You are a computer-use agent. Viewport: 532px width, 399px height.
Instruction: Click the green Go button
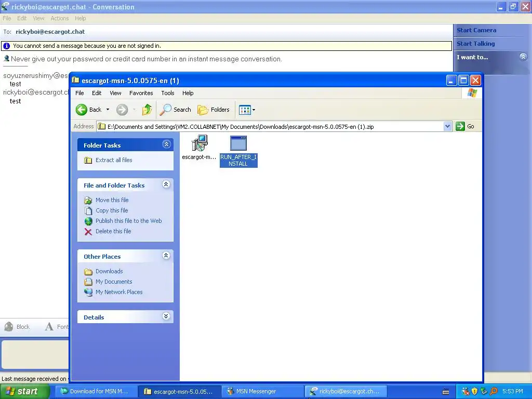[x=465, y=126]
